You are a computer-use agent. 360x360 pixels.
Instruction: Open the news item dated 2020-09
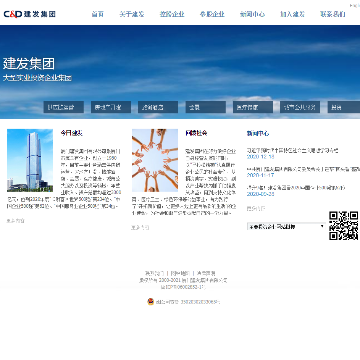[x=296, y=188]
